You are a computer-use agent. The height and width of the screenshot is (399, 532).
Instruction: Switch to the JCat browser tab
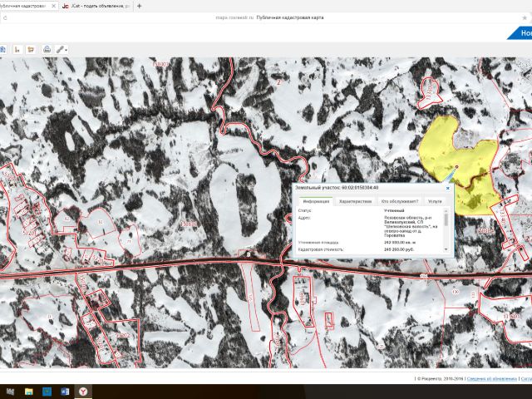[97, 6]
